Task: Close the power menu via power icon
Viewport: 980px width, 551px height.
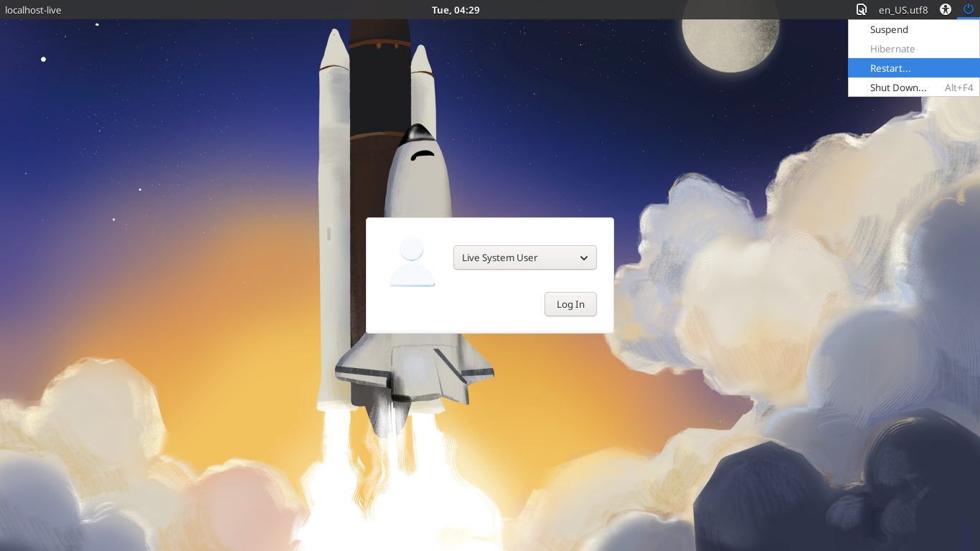Action: [969, 10]
